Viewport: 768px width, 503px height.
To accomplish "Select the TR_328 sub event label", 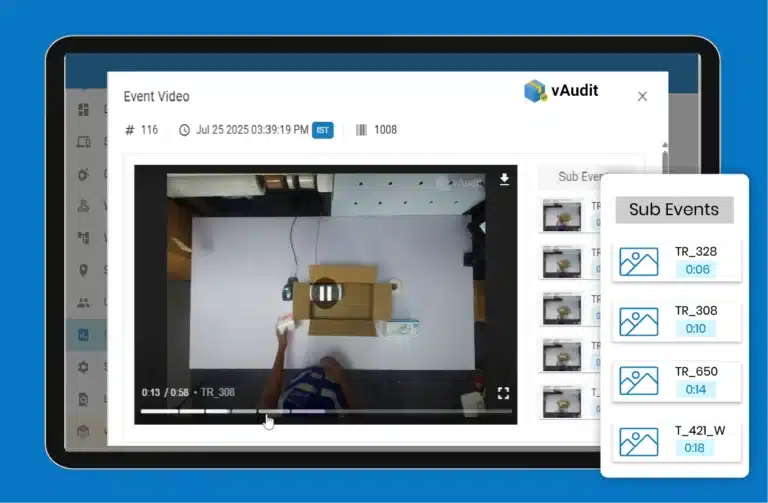I will [696, 252].
